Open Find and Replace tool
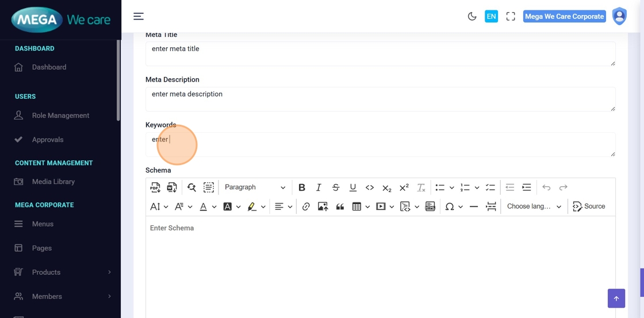Image resolution: width=644 pixels, height=318 pixels. click(x=191, y=187)
